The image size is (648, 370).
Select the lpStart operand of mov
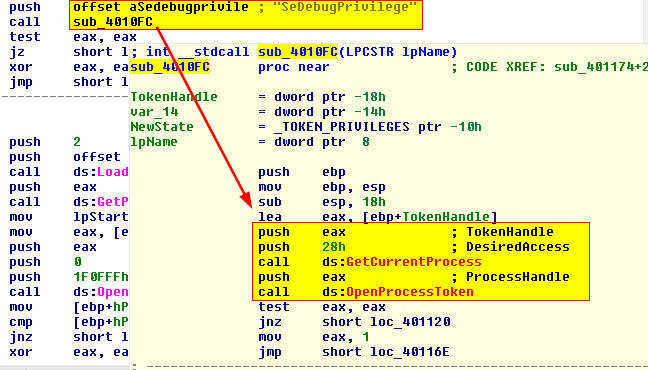tap(101, 217)
